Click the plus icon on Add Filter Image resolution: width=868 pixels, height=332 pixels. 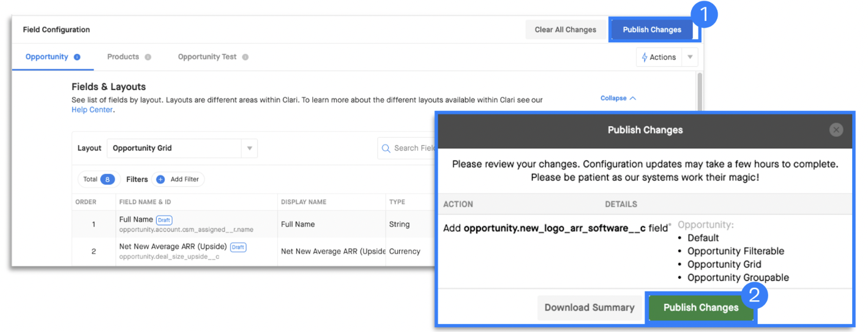pos(160,179)
